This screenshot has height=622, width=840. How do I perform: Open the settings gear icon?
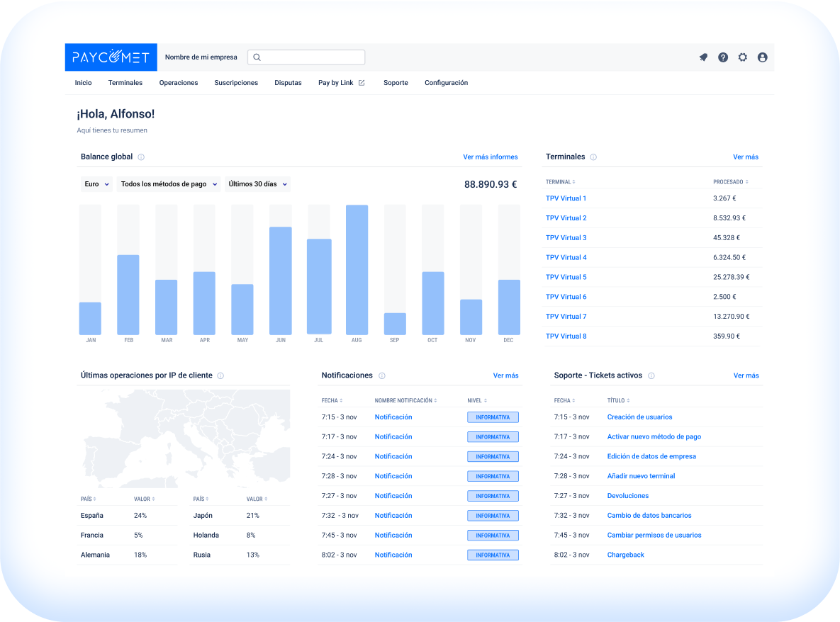(742, 57)
